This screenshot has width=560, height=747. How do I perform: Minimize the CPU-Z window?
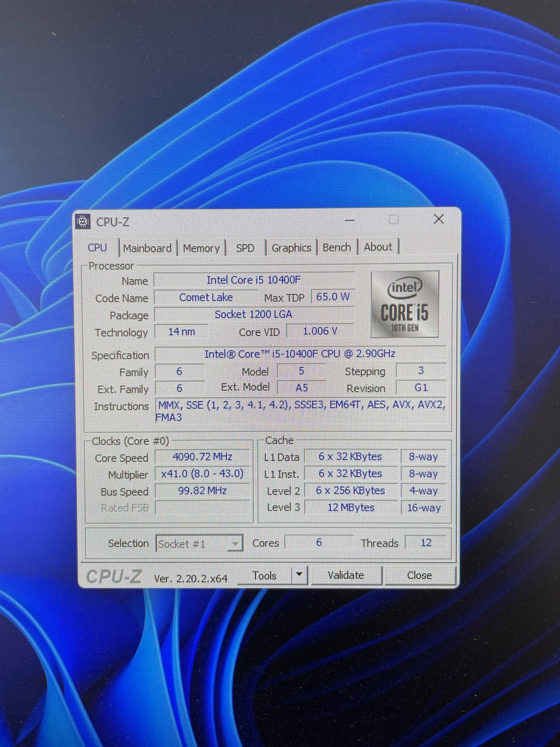tap(350, 220)
